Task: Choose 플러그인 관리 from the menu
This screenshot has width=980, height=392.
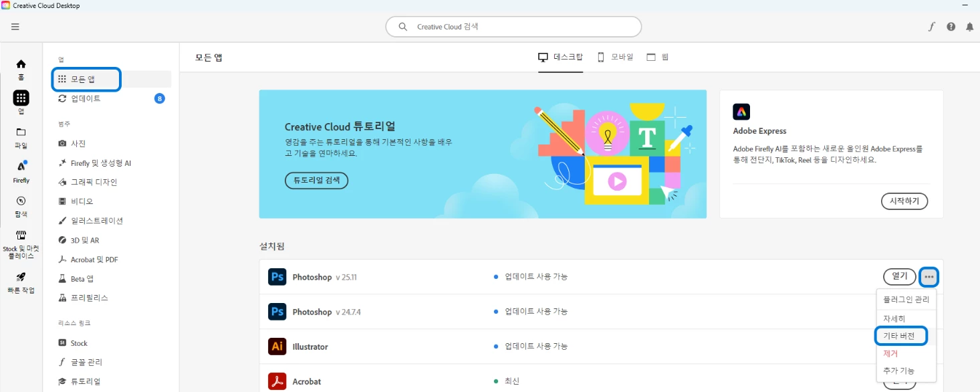Action: tap(906, 300)
